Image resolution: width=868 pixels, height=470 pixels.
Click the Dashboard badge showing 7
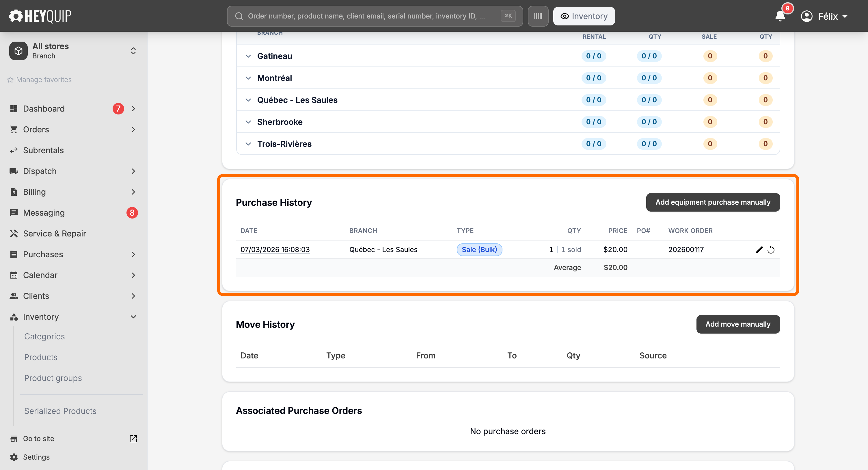pos(118,109)
